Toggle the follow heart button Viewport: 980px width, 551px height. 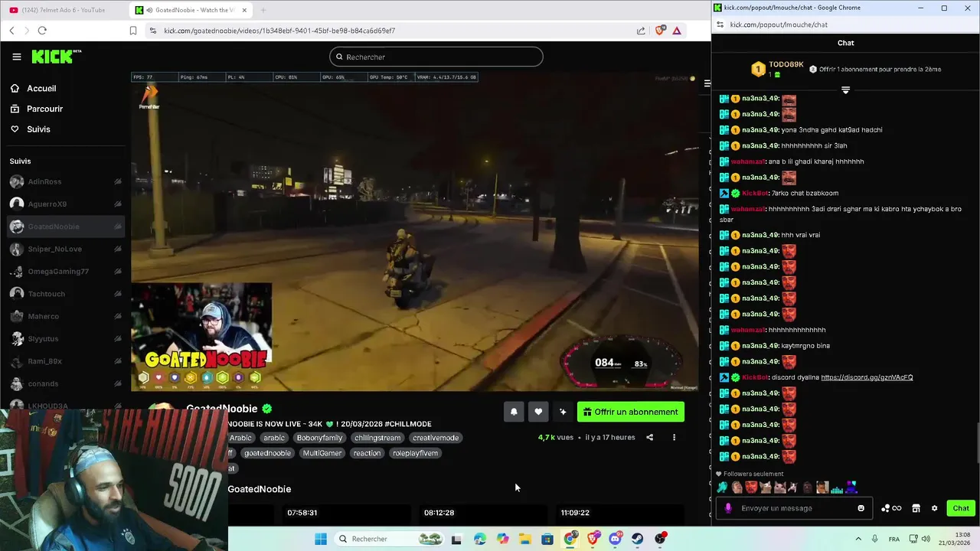click(538, 412)
